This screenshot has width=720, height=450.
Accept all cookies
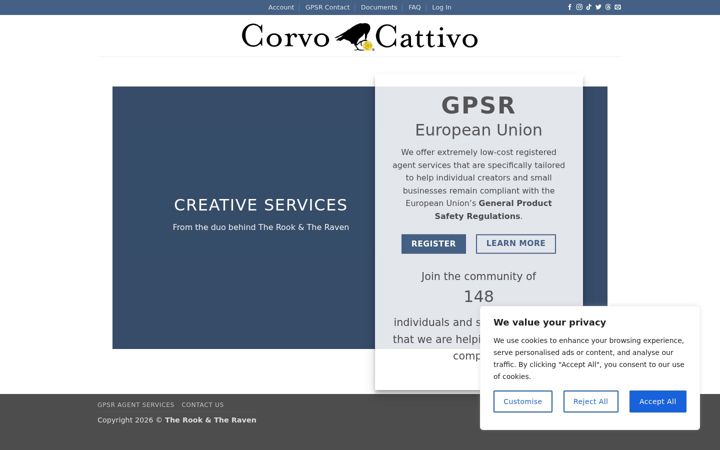point(658,401)
